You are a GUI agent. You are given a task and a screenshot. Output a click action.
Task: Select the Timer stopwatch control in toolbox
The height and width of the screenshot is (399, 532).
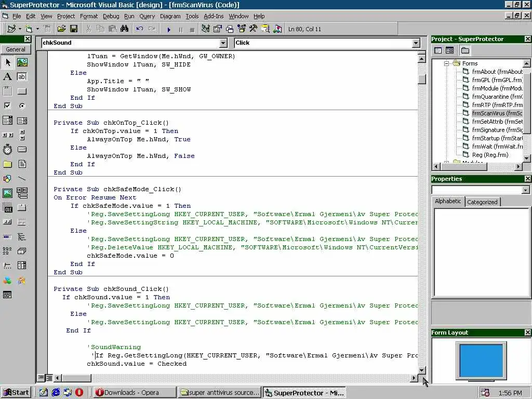click(x=7, y=149)
